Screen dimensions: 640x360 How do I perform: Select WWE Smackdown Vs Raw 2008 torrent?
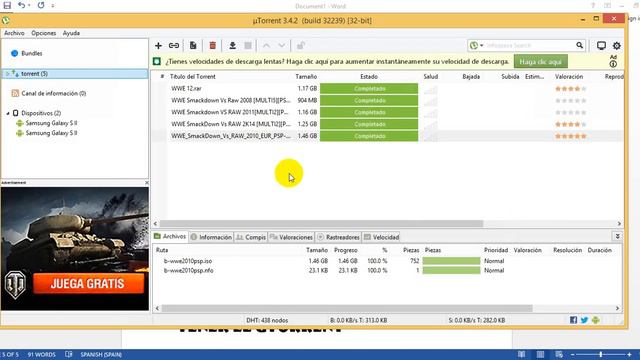pos(387,100)
